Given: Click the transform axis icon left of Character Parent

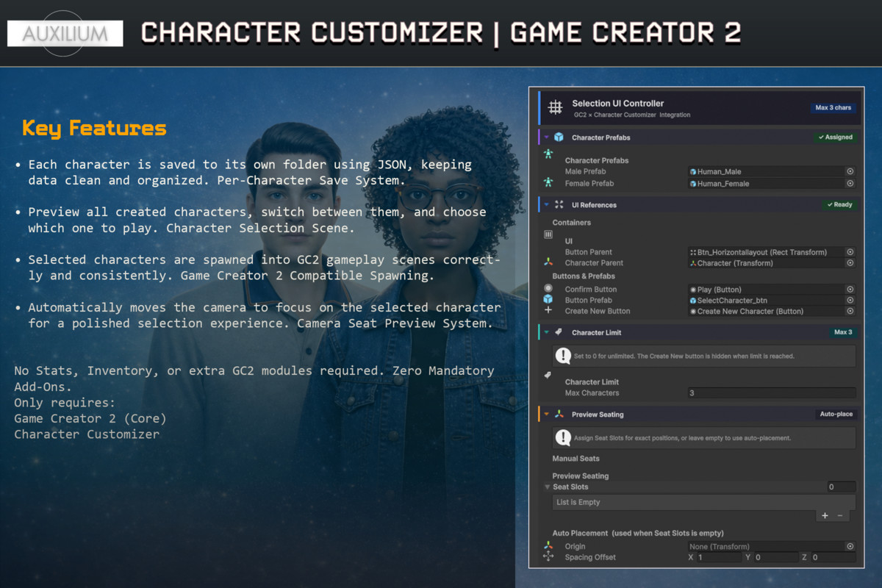Looking at the screenshot, I should (x=548, y=262).
